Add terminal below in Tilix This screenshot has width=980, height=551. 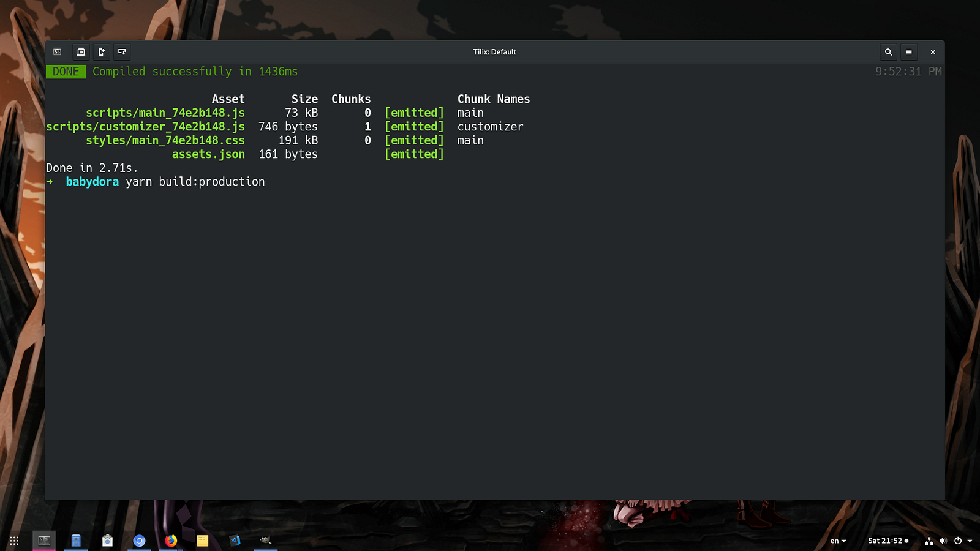pyautogui.click(x=122, y=52)
